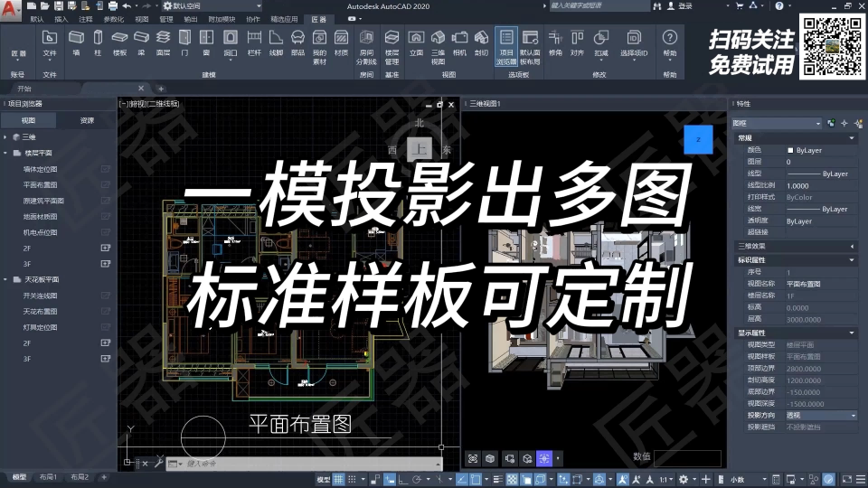Select the 面层 (surface layer) tool
This screenshot has height=488, width=868.
point(163,43)
